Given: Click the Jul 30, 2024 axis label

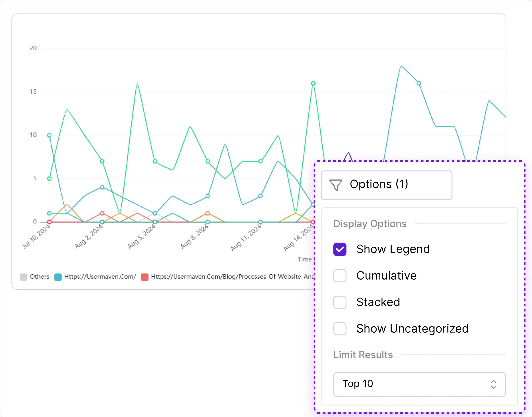Looking at the screenshot, I should (36, 236).
